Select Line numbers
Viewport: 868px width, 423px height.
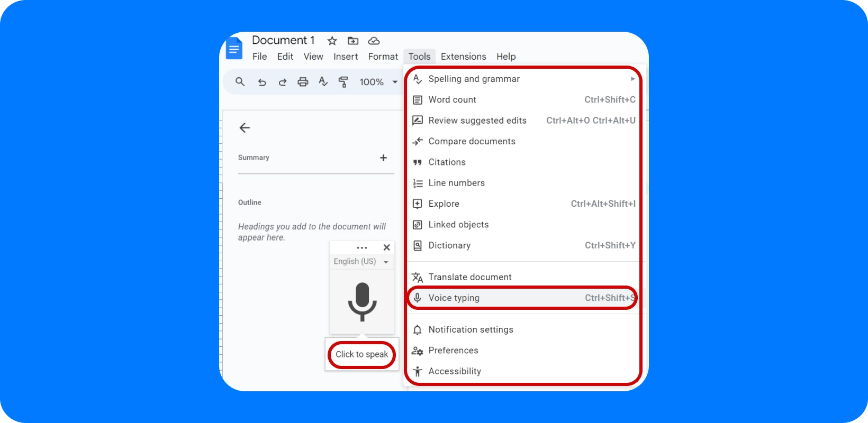coord(524,183)
